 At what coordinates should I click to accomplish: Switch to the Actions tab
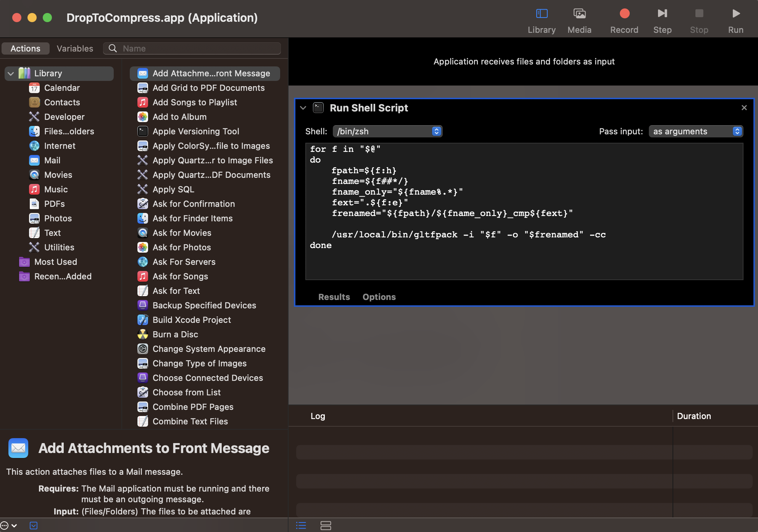pyautogui.click(x=26, y=48)
